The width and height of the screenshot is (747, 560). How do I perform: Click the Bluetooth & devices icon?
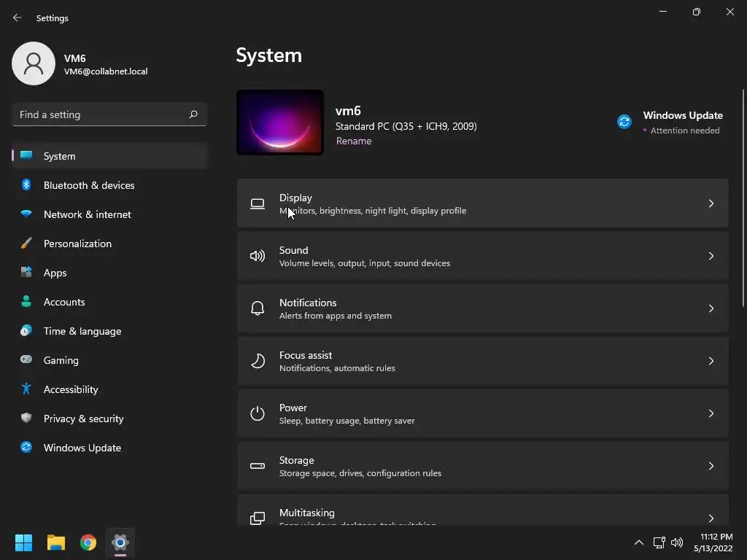26,184
